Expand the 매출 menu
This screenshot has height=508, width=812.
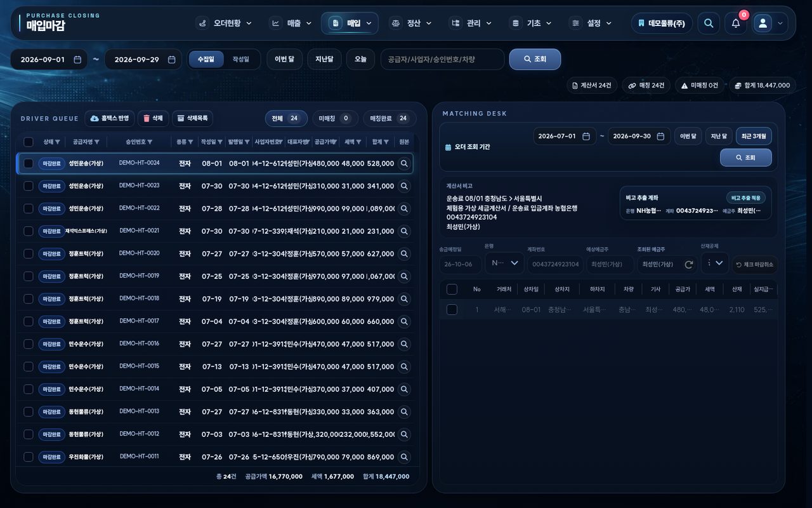291,23
